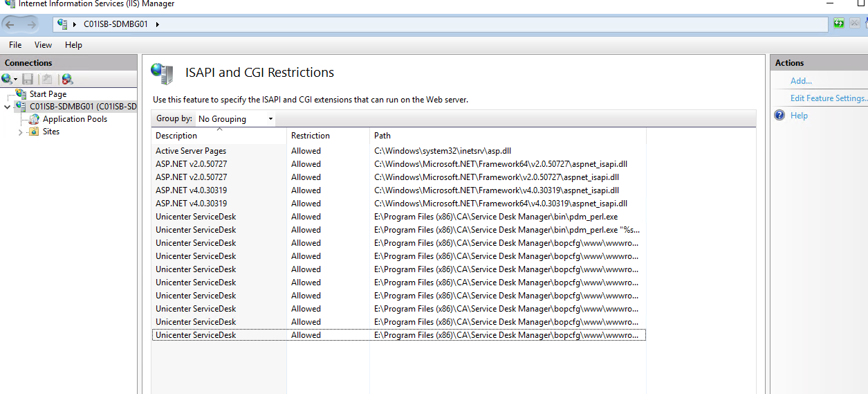Image resolution: width=868 pixels, height=394 pixels.
Task: Expand the Sites tree node
Action: point(20,132)
